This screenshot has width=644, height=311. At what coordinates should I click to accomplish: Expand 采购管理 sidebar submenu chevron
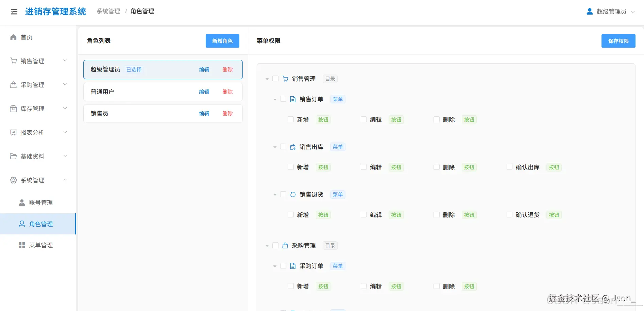(65, 84)
